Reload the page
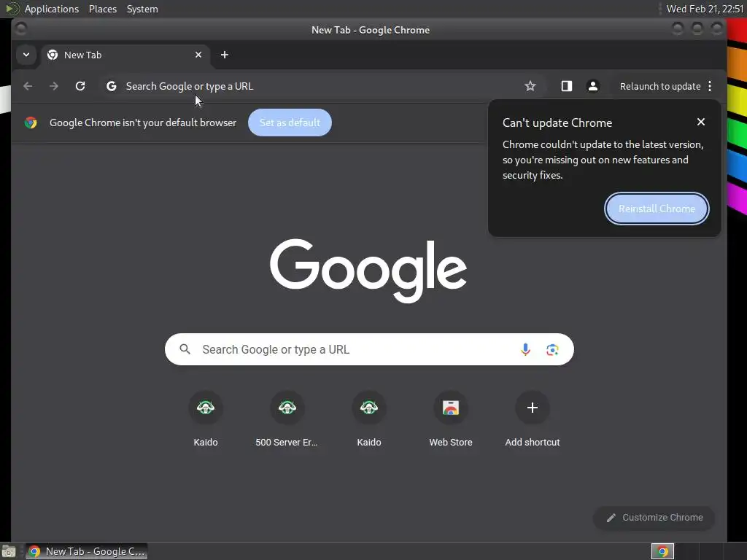 [x=80, y=86]
